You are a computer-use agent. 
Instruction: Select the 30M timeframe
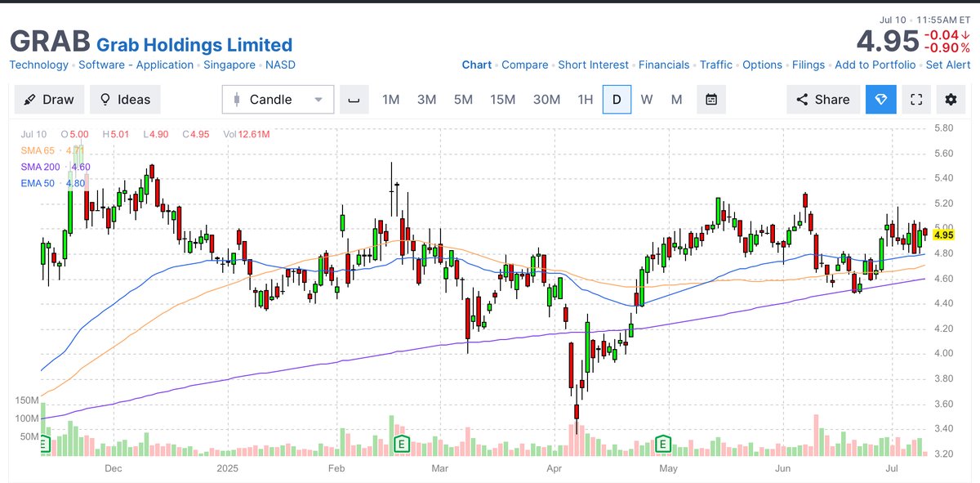click(546, 100)
